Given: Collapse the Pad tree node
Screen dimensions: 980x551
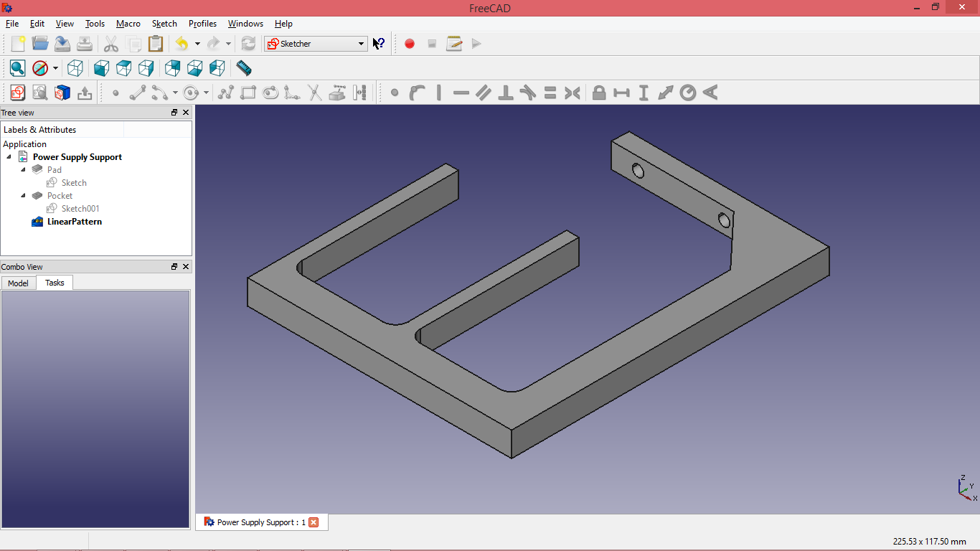Looking at the screenshot, I should [23, 170].
